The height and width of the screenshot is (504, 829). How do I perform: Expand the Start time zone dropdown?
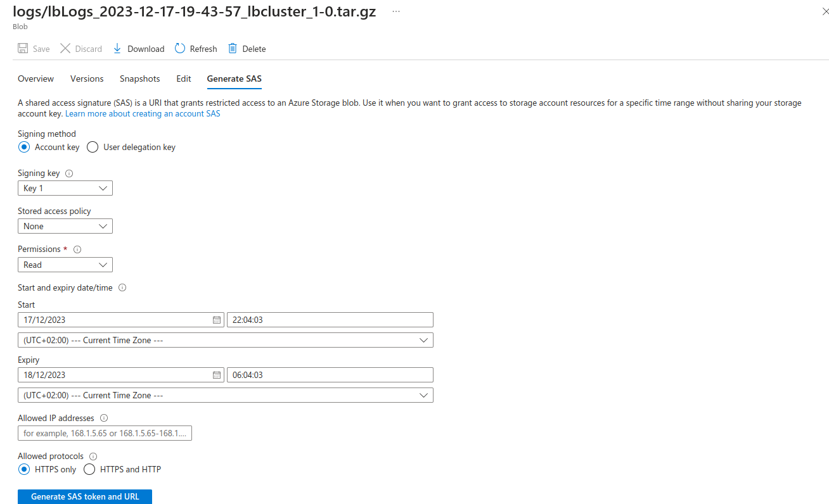point(226,340)
